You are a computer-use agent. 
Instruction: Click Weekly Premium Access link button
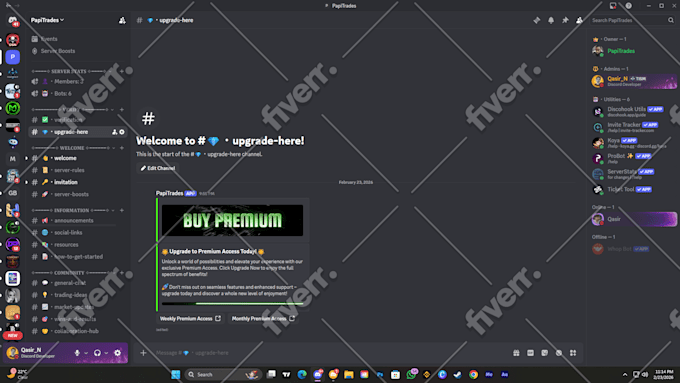pos(190,318)
